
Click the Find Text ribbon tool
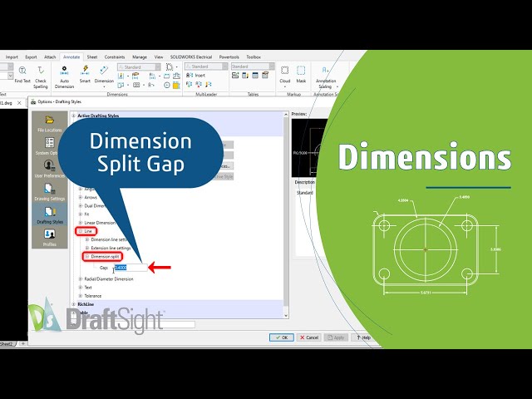[x=22, y=75]
